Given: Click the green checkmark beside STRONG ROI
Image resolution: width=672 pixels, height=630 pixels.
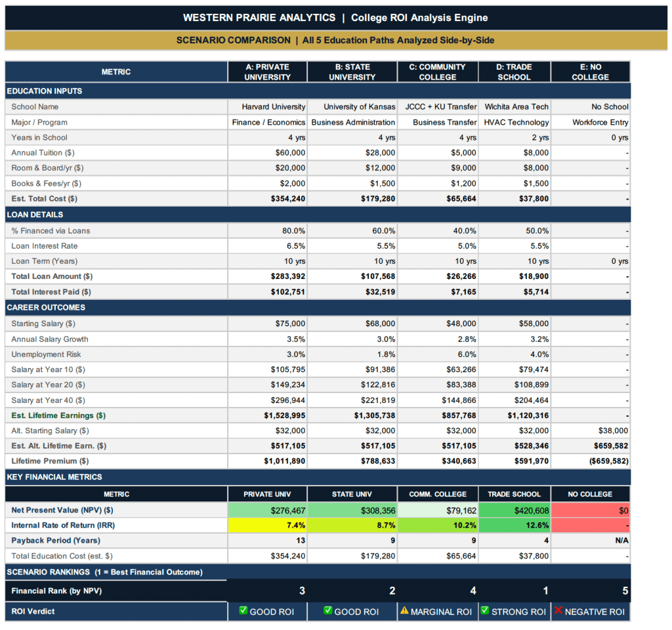Looking at the screenshot, I should pos(485,611).
